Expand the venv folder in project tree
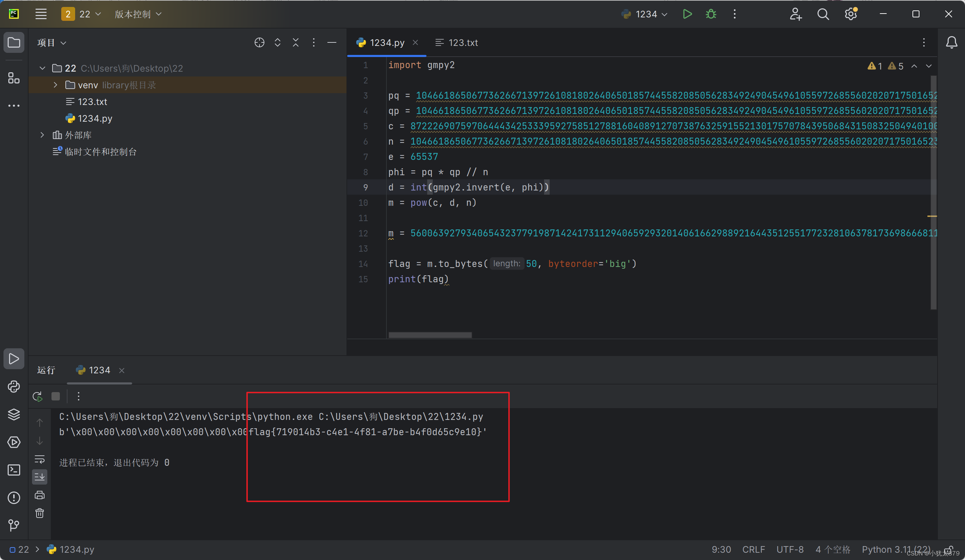The image size is (965, 560). [x=56, y=85]
